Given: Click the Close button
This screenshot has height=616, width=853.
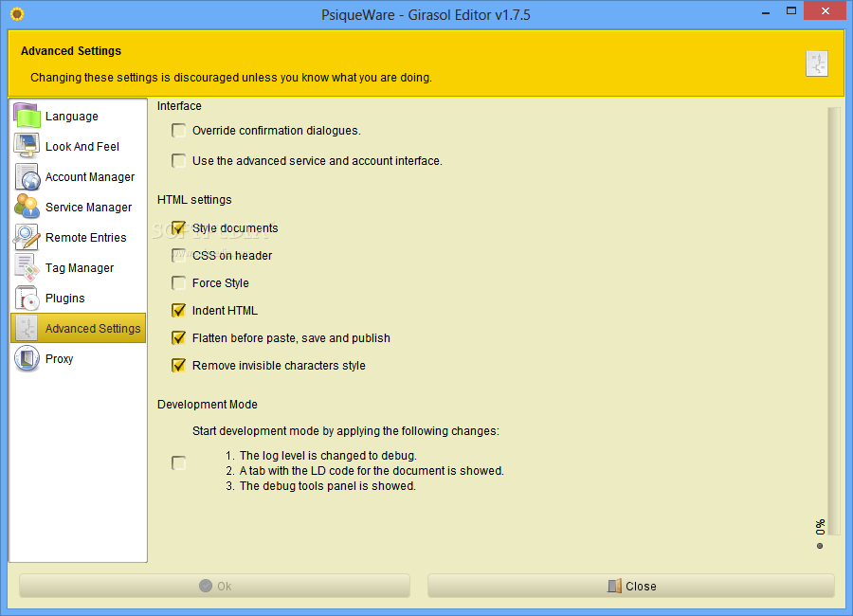Looking at the screenshot, I should [x=631, y=586].
